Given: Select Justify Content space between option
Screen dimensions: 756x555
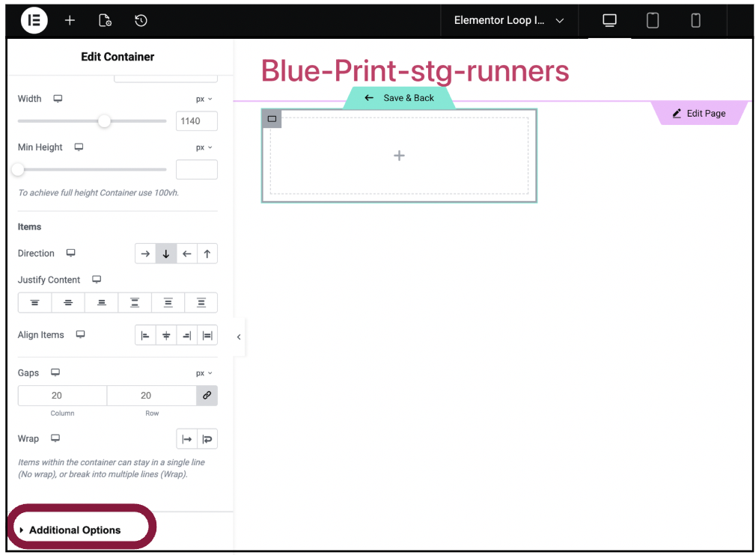Looking at the screenshot, I should pyautogui.click(x=135, y=302).
